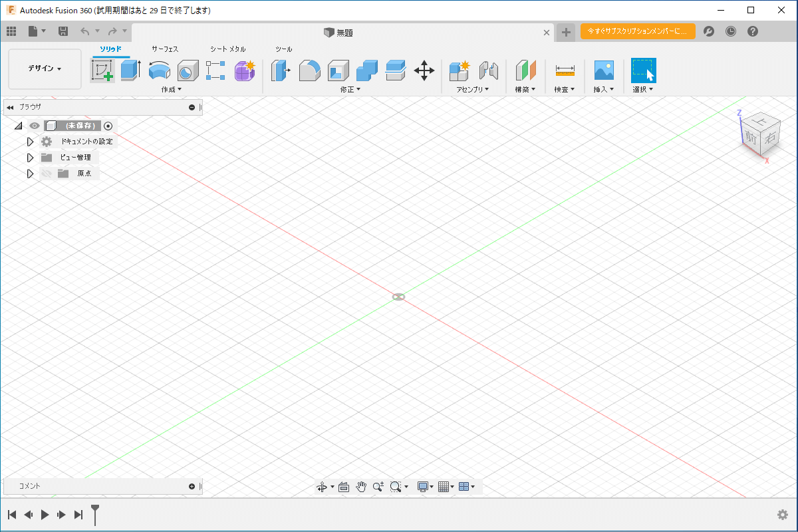Click the orange subscription button
Image resolution: width=798 pixels, height=532 pixels.
[638, 31]
